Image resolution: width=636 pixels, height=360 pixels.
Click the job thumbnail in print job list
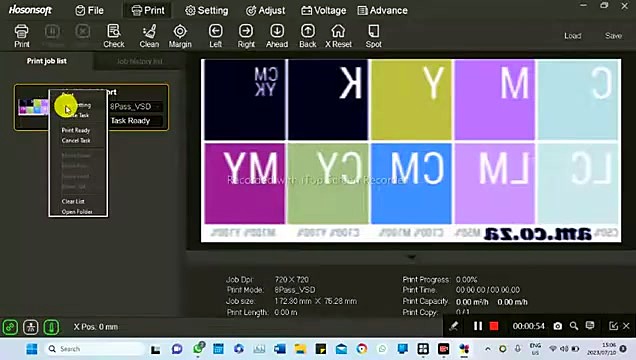[33, 107]
